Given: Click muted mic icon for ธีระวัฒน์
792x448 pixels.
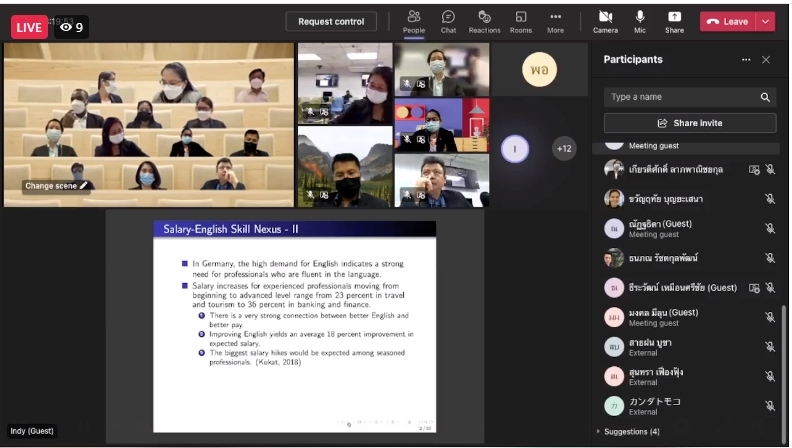Looking at the screenshot, I should click(x=770, y=288).
